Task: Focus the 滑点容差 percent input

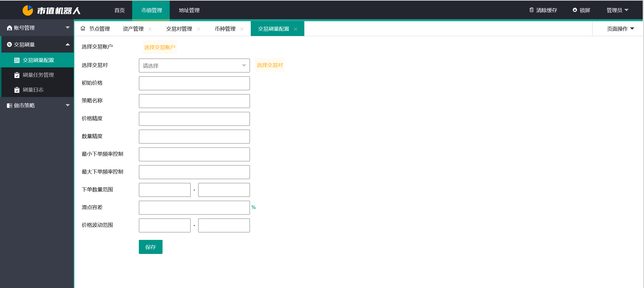Action: point(194,208)
